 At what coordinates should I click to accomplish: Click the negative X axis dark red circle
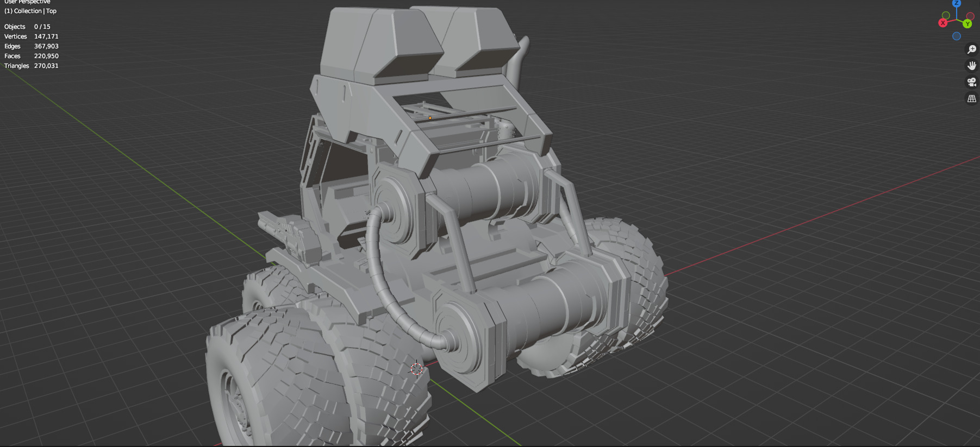click(x=970, y=16)
